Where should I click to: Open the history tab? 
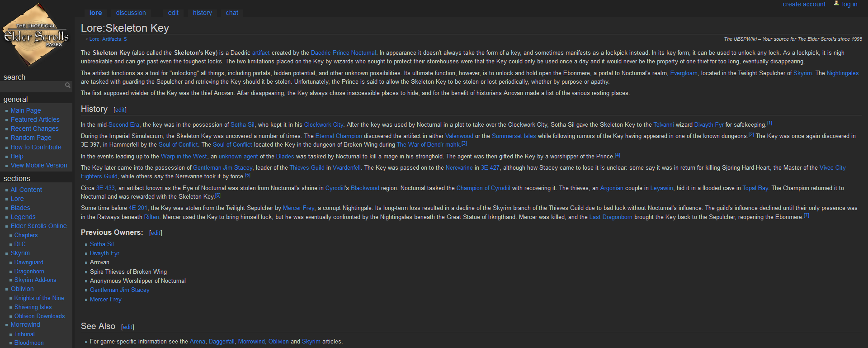(202, 13)
